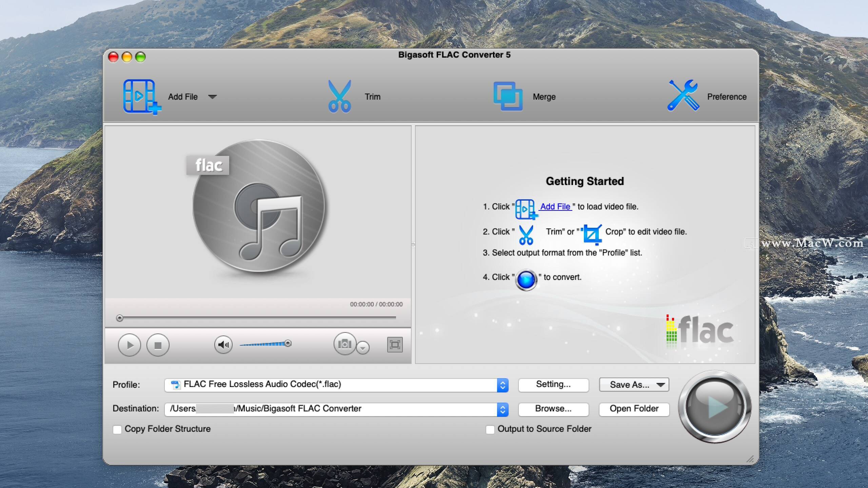Click step 3 Profile list instruction text
The image size is (868, 488).
click(x=563, y=253)
